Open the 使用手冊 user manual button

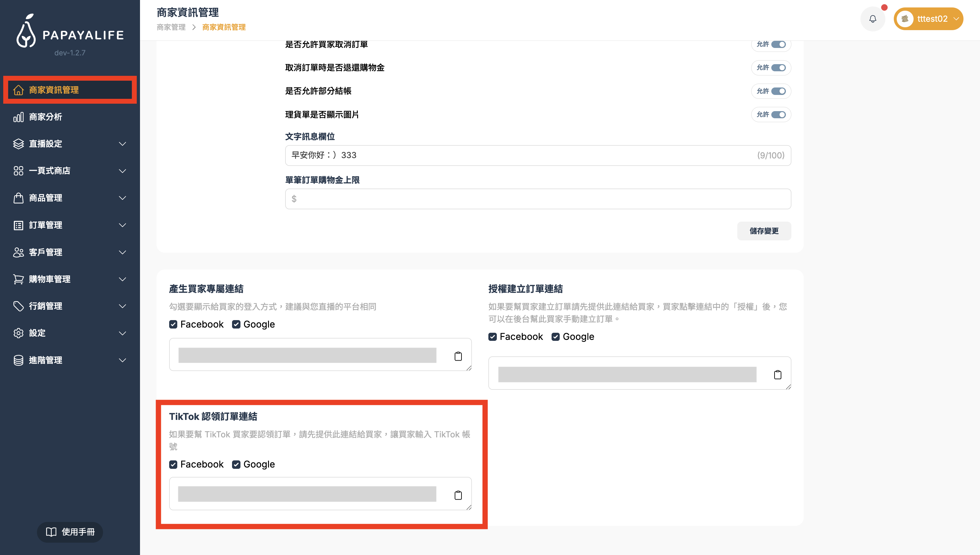tap(70, 532)
